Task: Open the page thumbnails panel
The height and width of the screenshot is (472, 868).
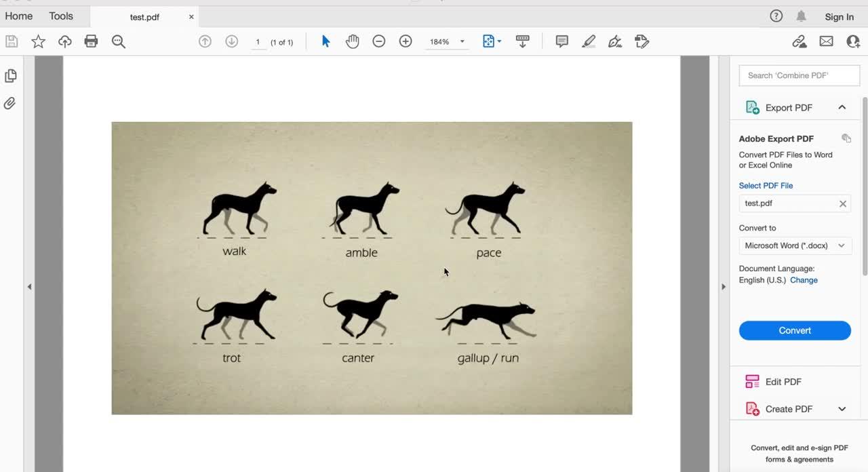Action: [10, 75]
